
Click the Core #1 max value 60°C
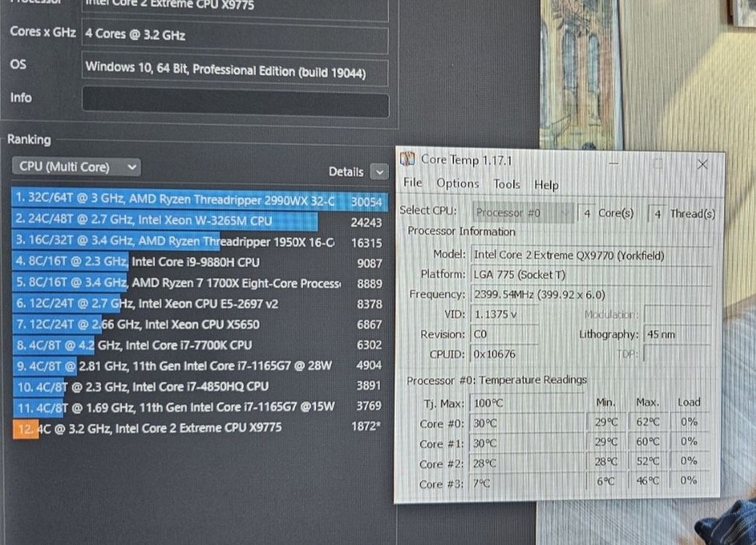[x=647, y=442]
